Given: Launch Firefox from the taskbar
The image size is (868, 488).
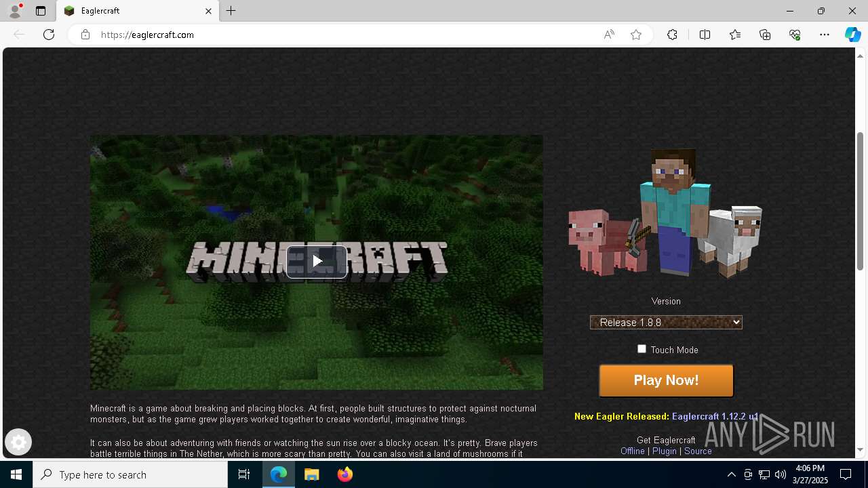Looking at the screenshot, I should pyautogui.click(x=345, y=474).
